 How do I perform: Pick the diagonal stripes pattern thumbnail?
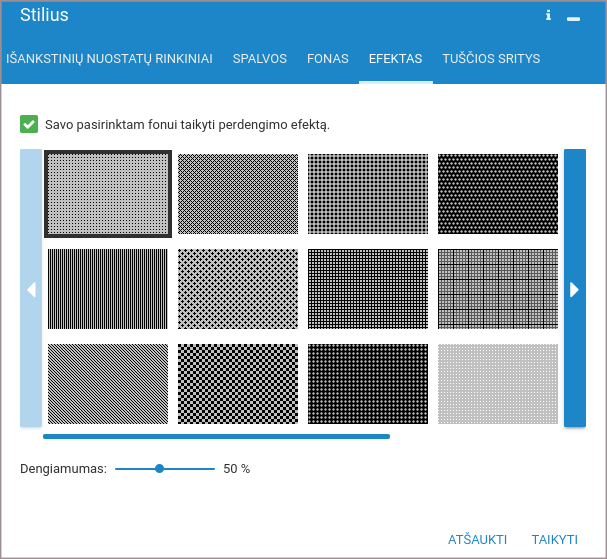108,384
